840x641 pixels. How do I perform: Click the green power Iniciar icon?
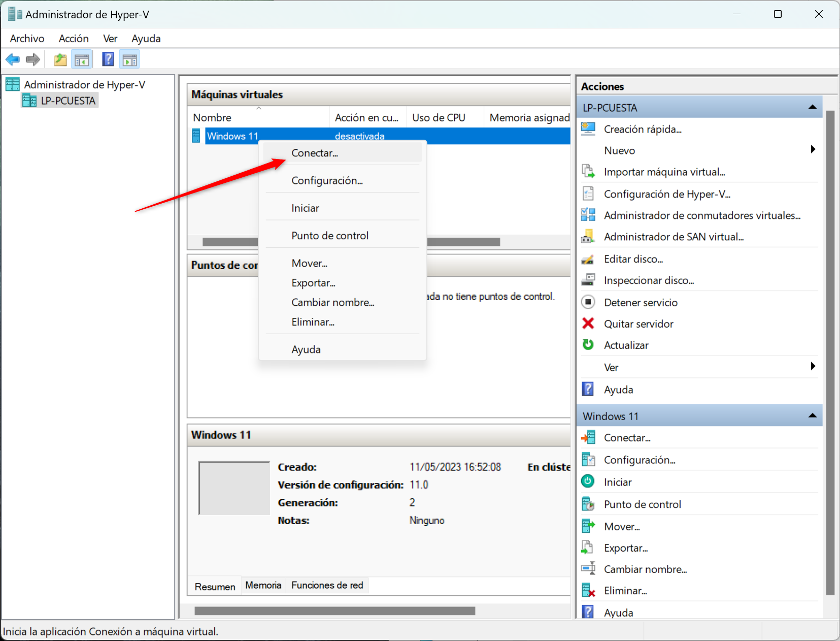588,482
